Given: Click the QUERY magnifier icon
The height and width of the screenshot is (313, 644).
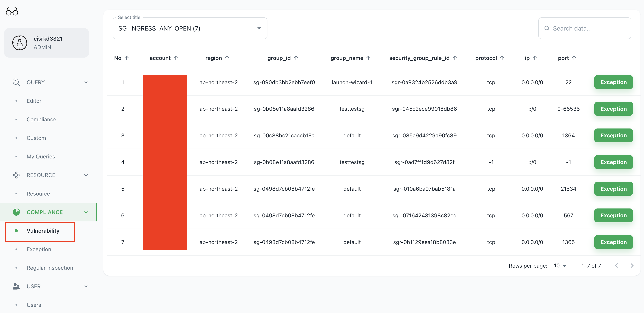Looking at the screenshot, I should 16,82.
